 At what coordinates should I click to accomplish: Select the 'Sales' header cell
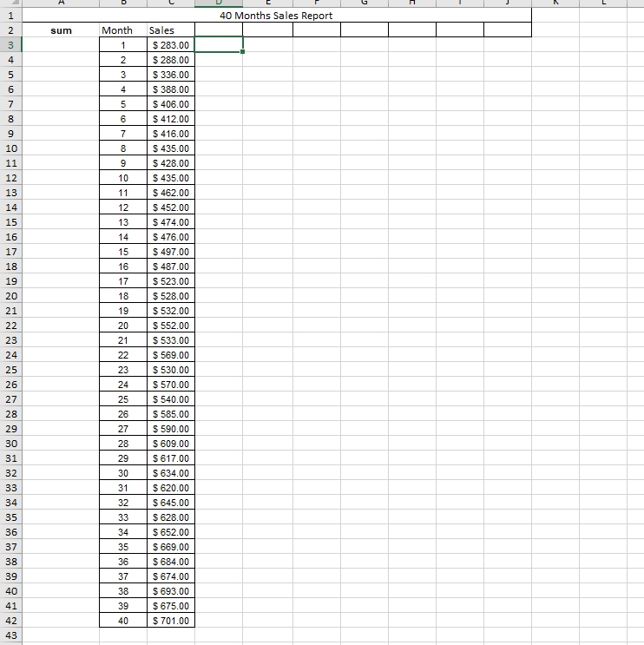171,30
